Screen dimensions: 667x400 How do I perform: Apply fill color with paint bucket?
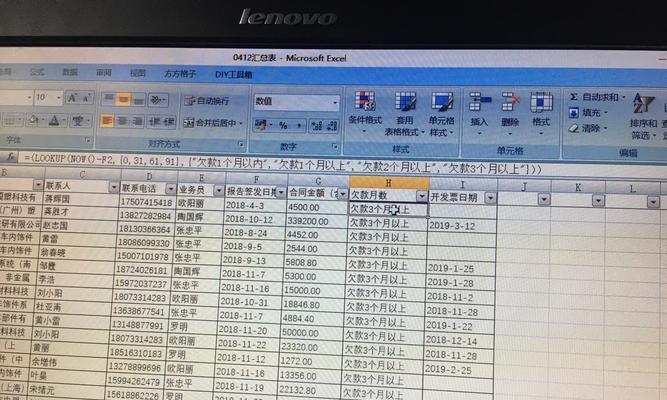(x=34, y=120)
